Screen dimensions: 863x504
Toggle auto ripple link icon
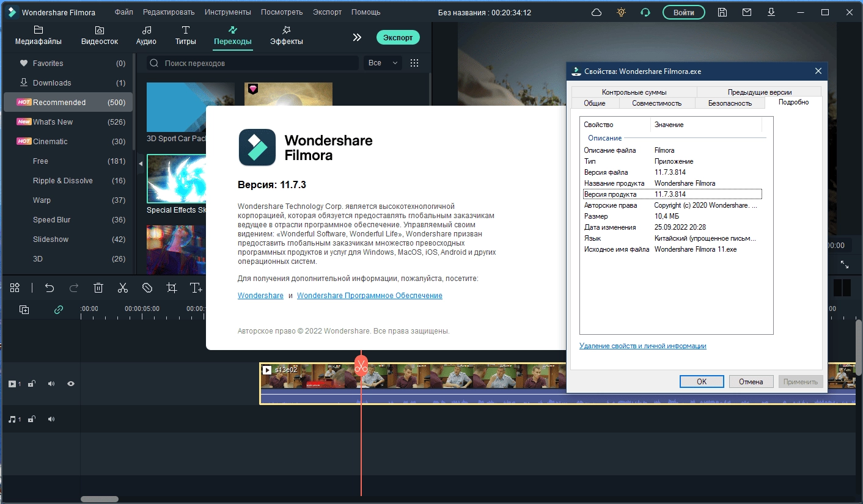click(59, 310)
